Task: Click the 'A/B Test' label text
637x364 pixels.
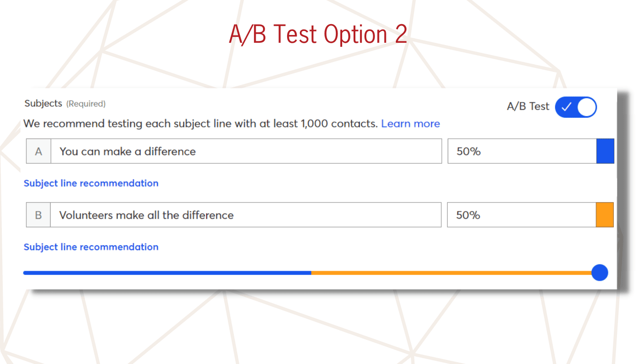Action: [x=528, y=106]
